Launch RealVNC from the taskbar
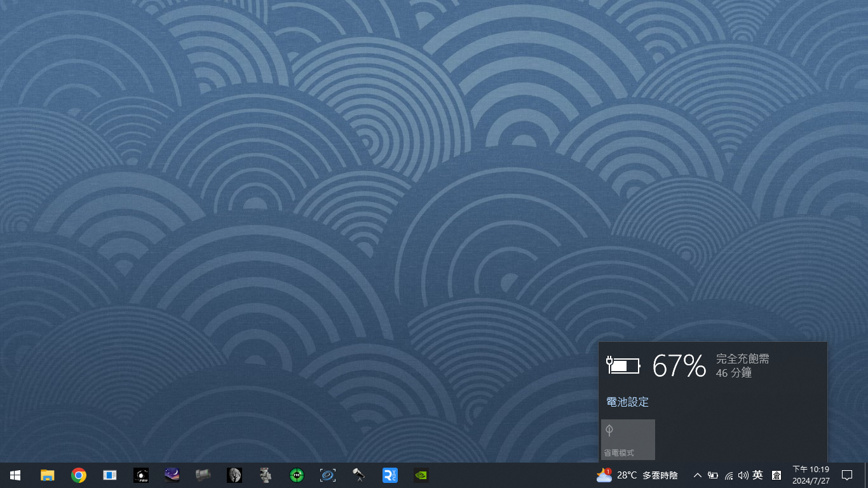Screen dimensions: 868x488 [390, 475]
